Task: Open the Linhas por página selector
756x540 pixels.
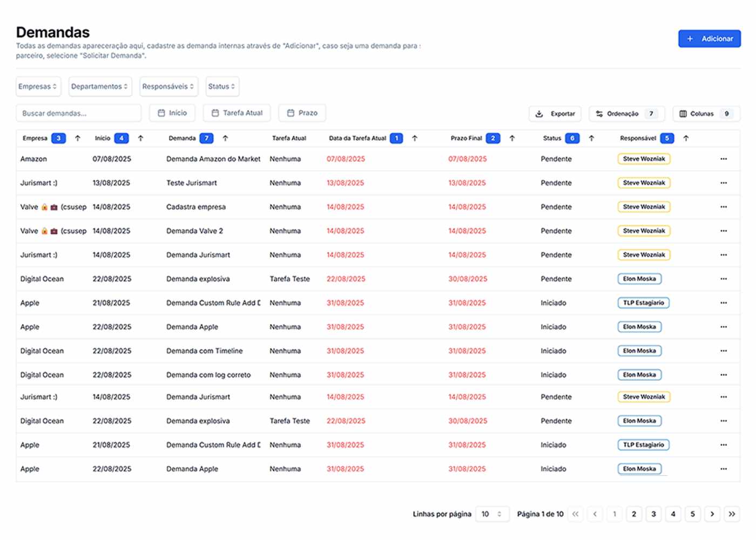Action: (x=491, y=514)
